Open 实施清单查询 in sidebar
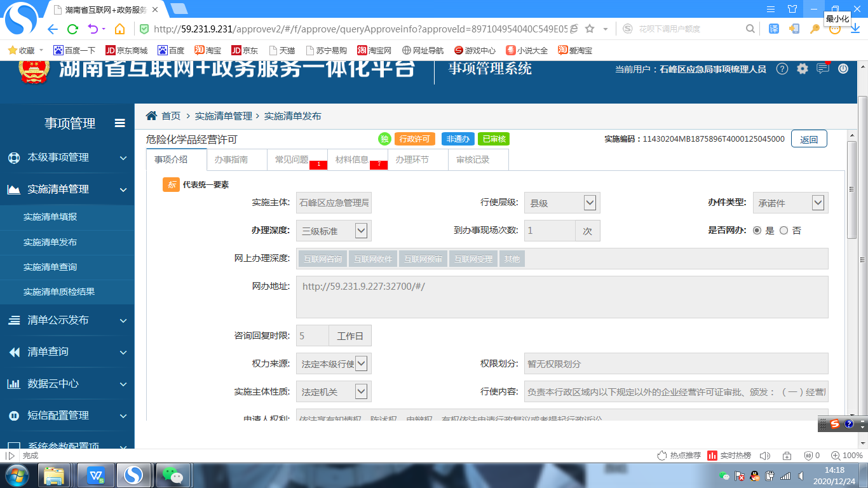This screenshot has width=868, height=488. pos(50,267)
